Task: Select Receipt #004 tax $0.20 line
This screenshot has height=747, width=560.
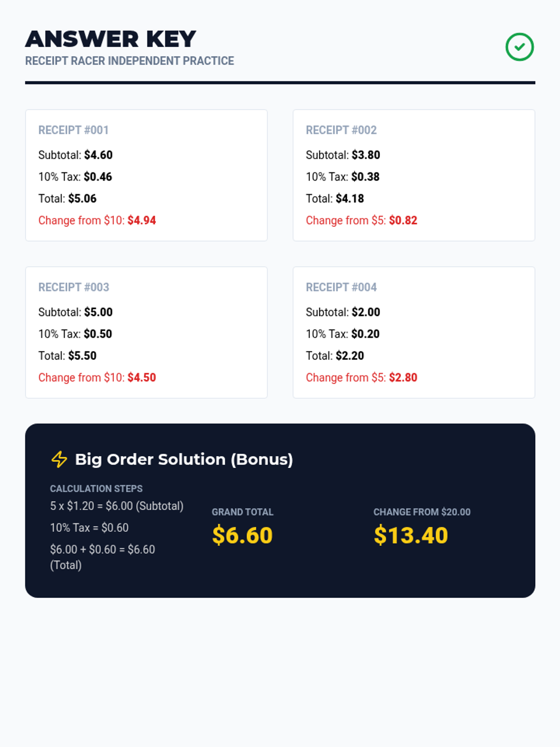Action: [x=343, y=334]
